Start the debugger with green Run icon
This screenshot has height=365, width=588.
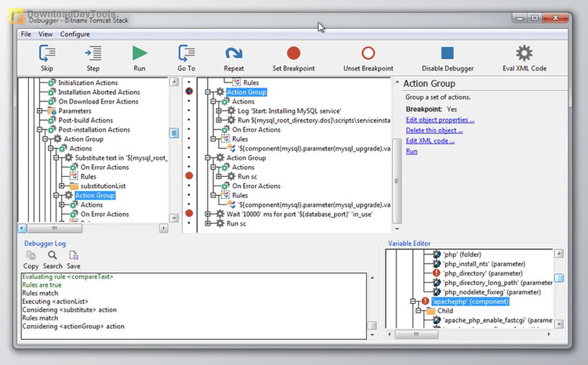140,53
